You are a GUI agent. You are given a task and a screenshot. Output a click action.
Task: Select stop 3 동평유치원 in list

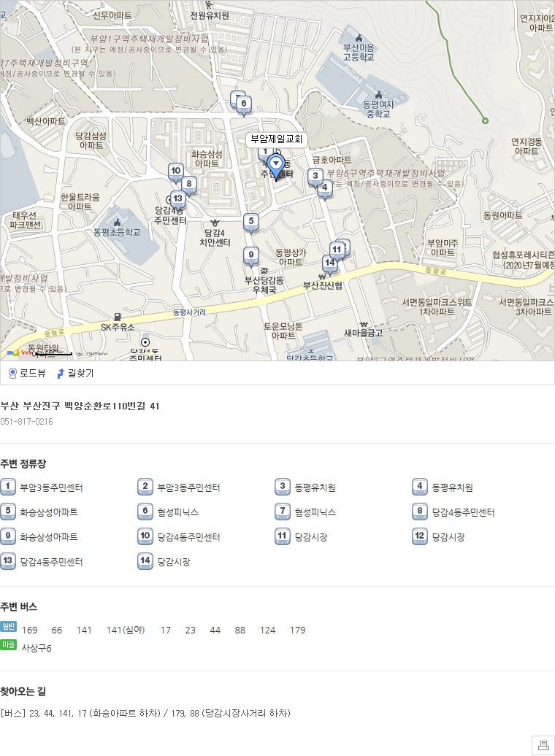coord(315,487)
